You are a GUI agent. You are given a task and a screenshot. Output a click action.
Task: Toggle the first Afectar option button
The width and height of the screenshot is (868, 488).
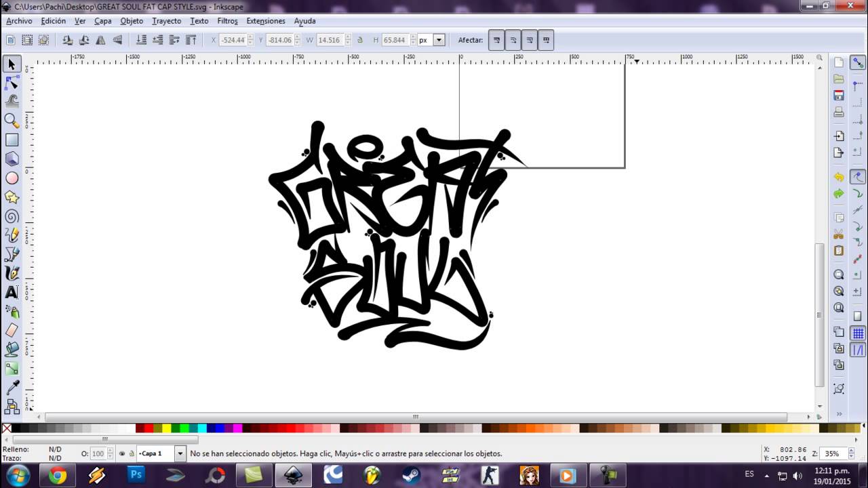pos(496,40)
